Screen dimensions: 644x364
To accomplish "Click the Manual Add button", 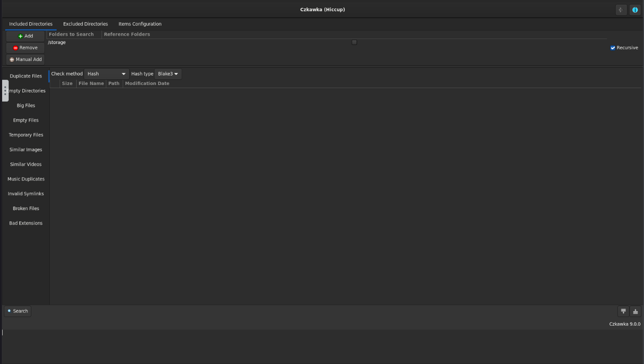I will click(25, 59).
